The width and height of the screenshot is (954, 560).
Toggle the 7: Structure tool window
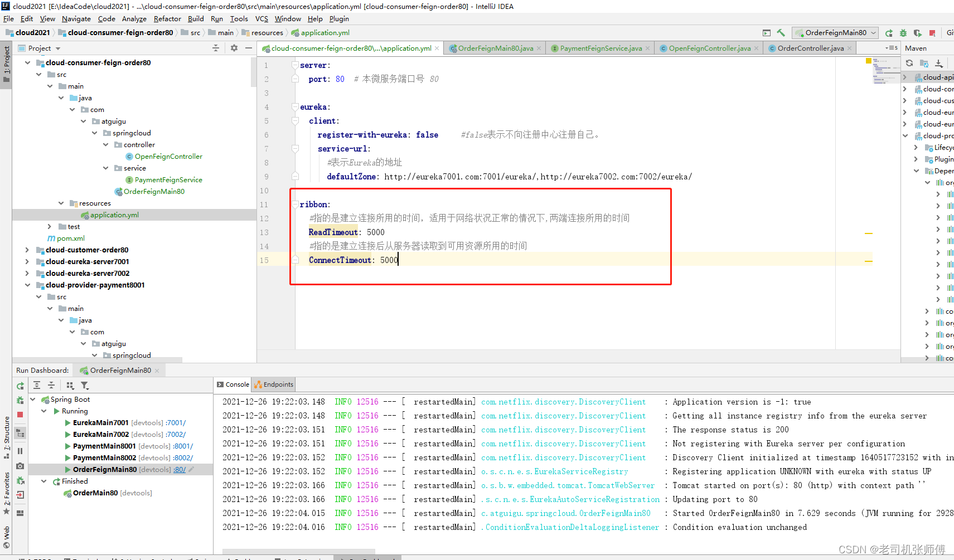(6, 437)
